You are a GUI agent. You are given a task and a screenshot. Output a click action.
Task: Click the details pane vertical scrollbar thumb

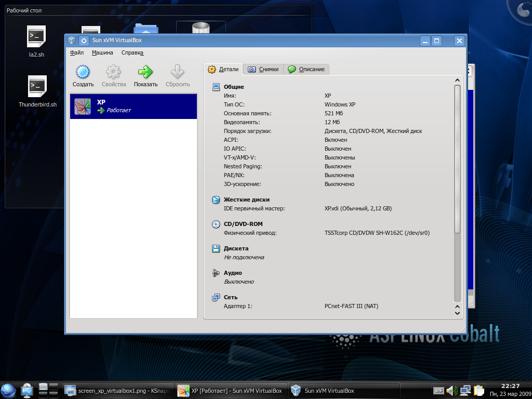[x=457, y=159]
